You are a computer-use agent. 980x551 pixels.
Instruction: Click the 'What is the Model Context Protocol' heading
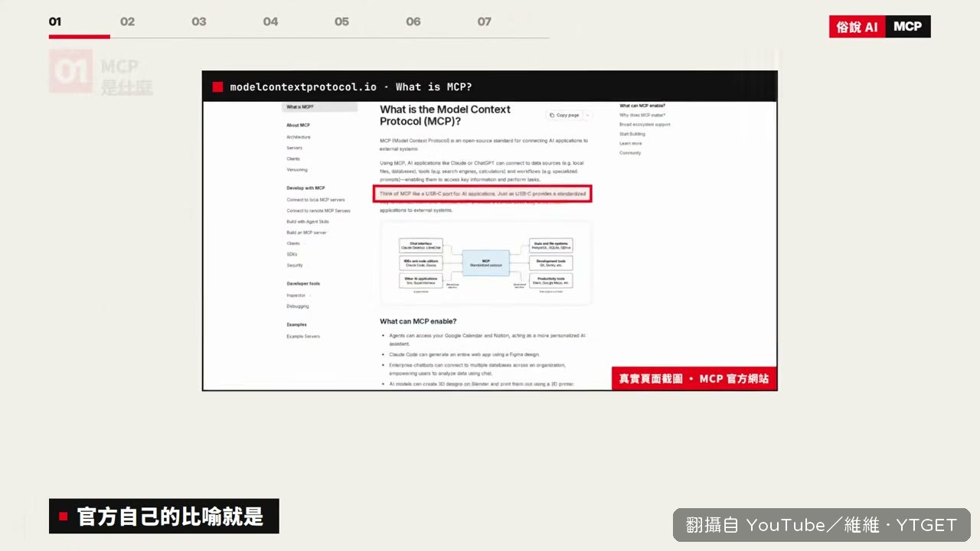pos(445,116)
